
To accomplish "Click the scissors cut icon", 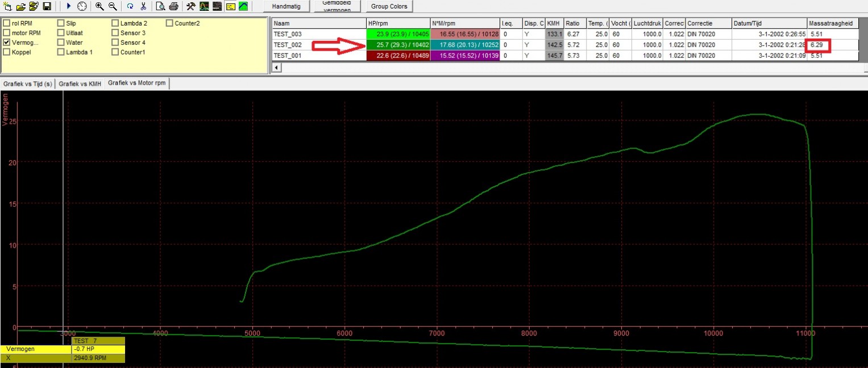I will (143, 6).
